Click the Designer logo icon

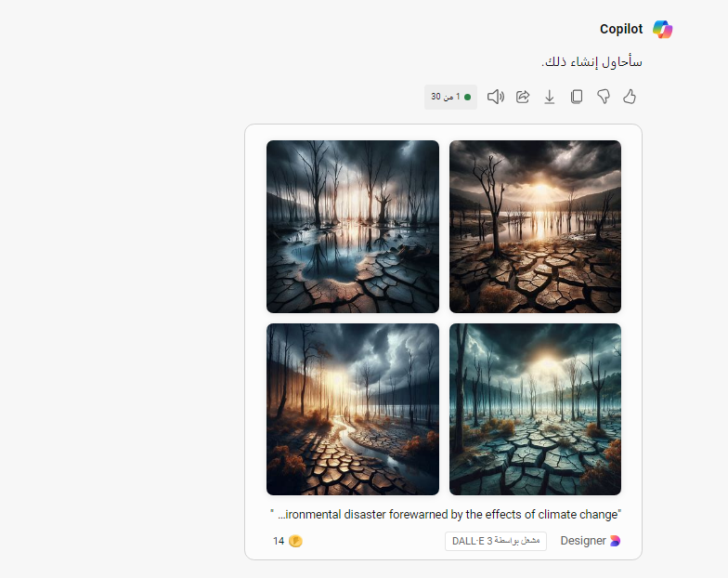(615, 541)
